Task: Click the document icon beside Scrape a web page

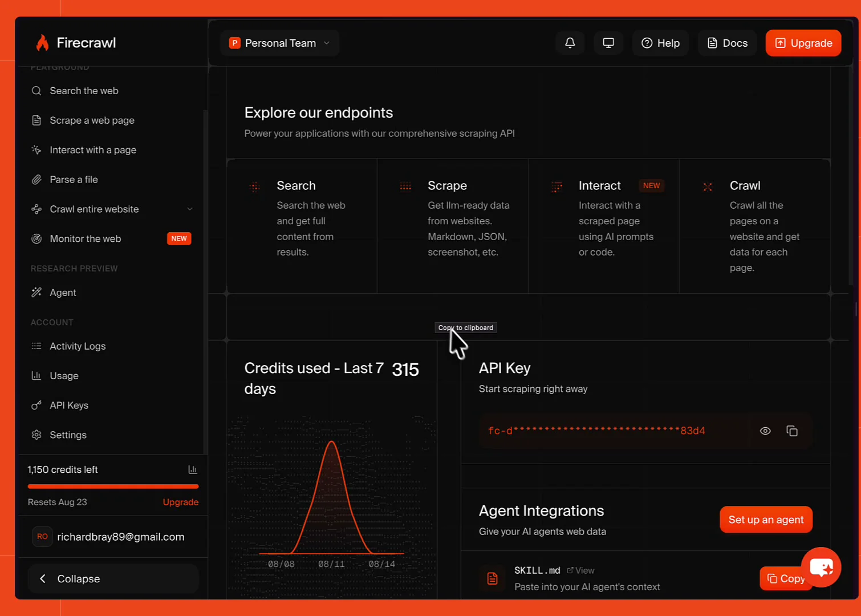Action: [36, 120]
